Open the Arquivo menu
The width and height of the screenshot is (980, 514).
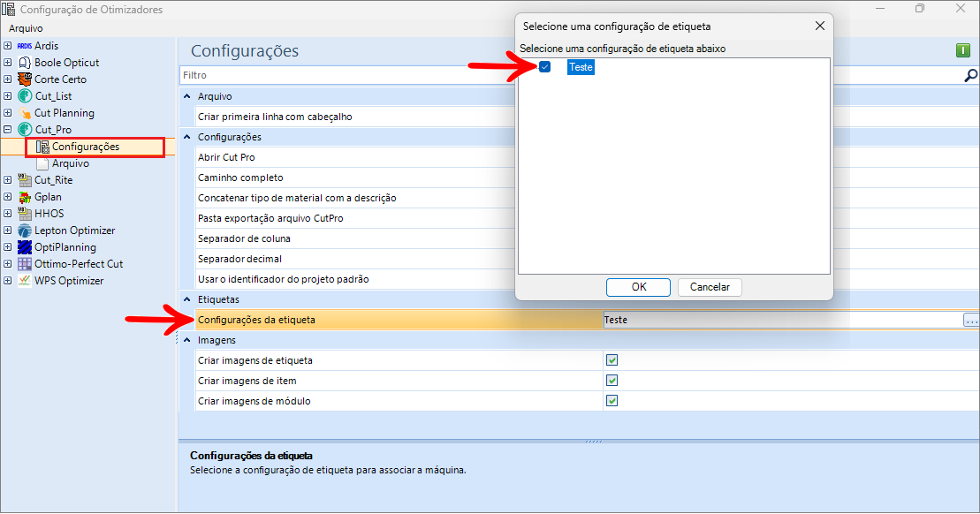26,29
